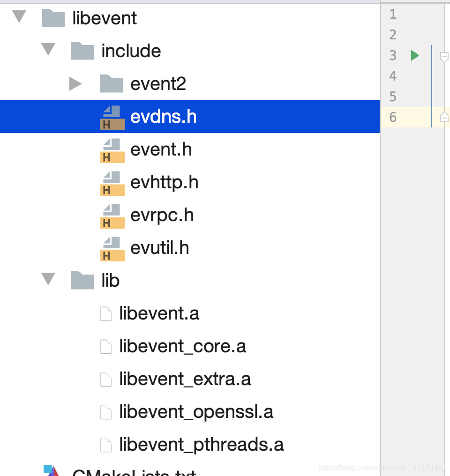
Task: Select the include folder name
Action: pos(131,51)
